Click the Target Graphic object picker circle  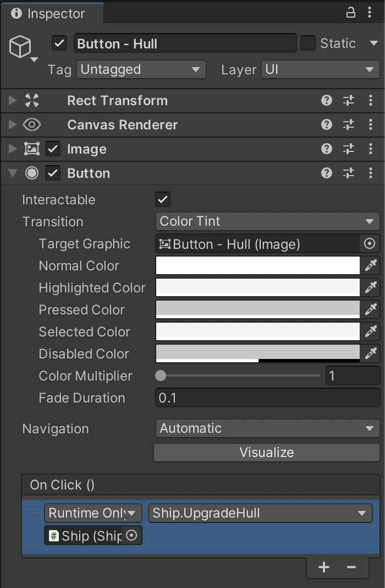[370, 243]
